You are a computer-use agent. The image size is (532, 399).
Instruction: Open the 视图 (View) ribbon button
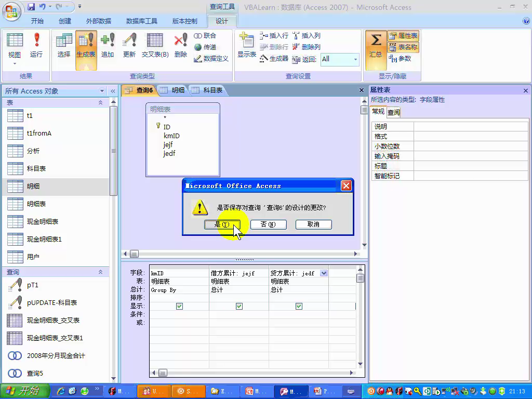click(x=15, y=49)
